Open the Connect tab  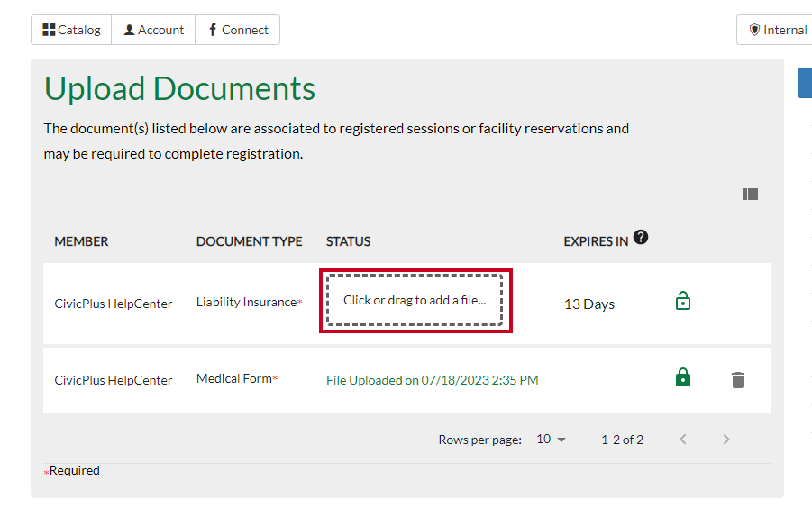pyautogui.click(x=238, y=30)
